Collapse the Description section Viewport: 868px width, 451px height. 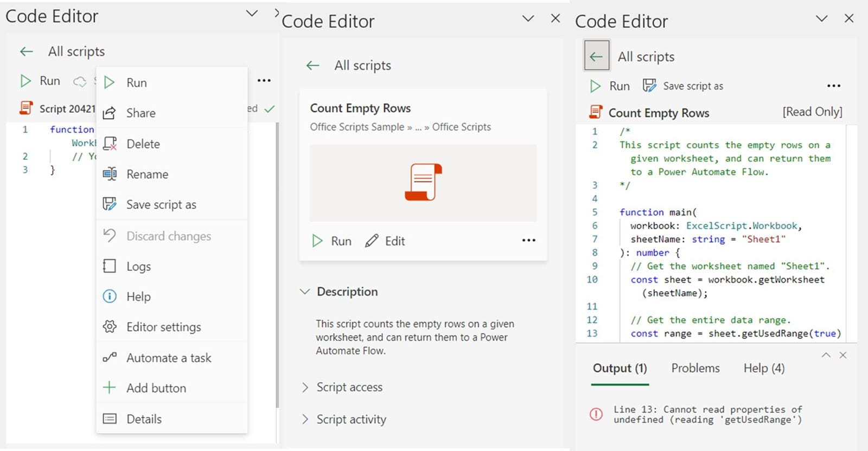pyautogui.click(x=305, y=292)
